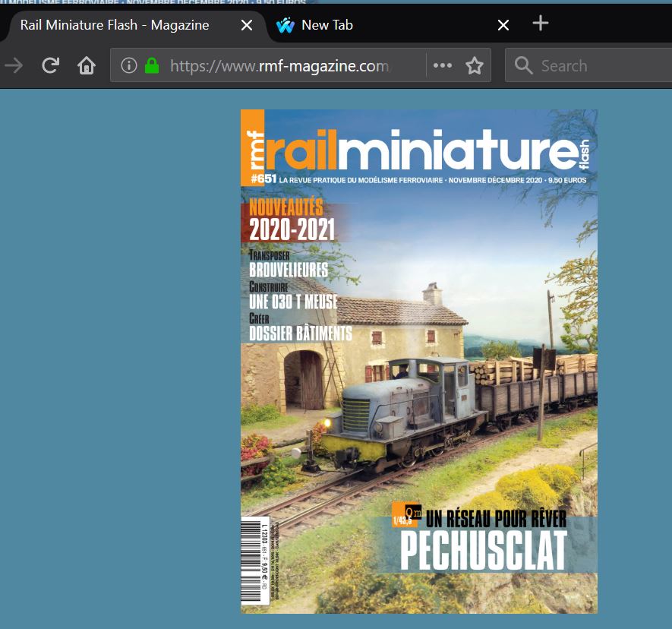Switch to the Rail Miniature Flash tab
The image size is (672, 629).
point(114,26)
